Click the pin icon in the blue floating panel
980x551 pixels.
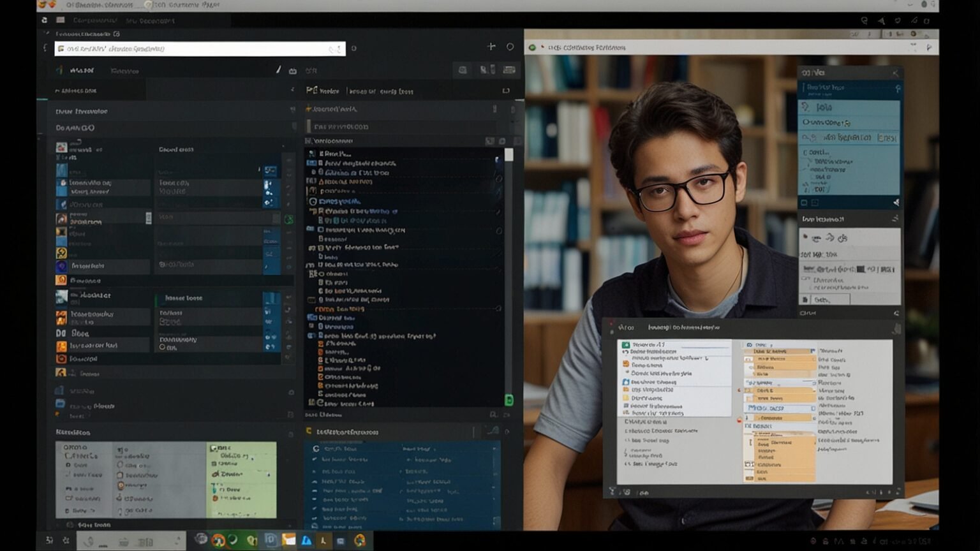pos(898,88)
